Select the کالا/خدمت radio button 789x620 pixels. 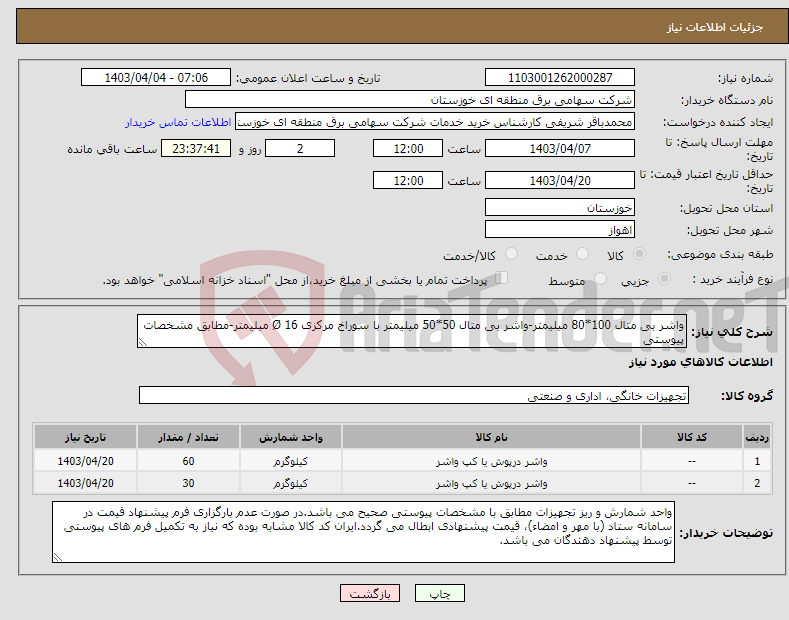(x=511, y=254)
